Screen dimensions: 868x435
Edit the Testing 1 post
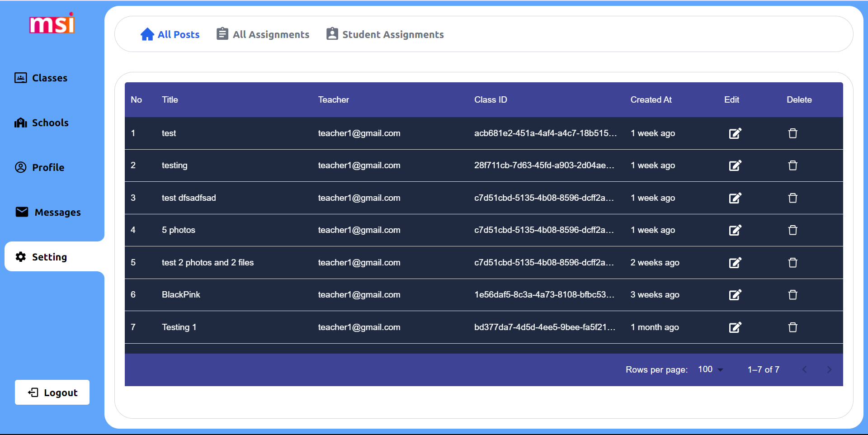coord(735,327)
